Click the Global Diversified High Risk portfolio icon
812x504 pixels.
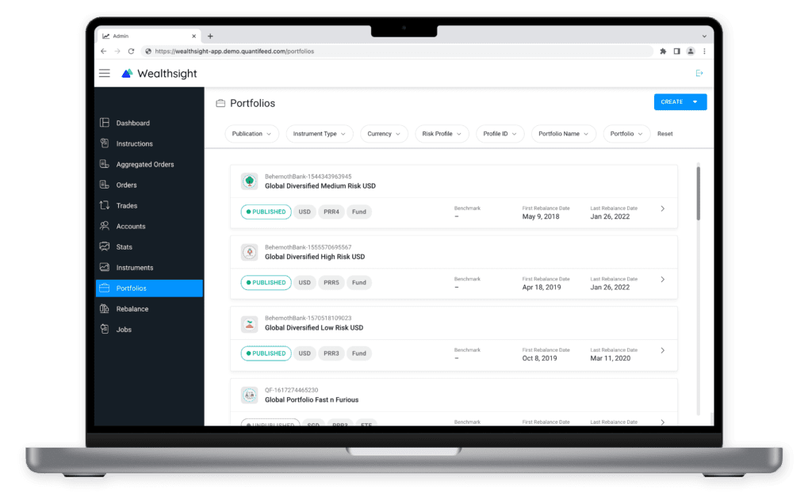coord(250,252)
